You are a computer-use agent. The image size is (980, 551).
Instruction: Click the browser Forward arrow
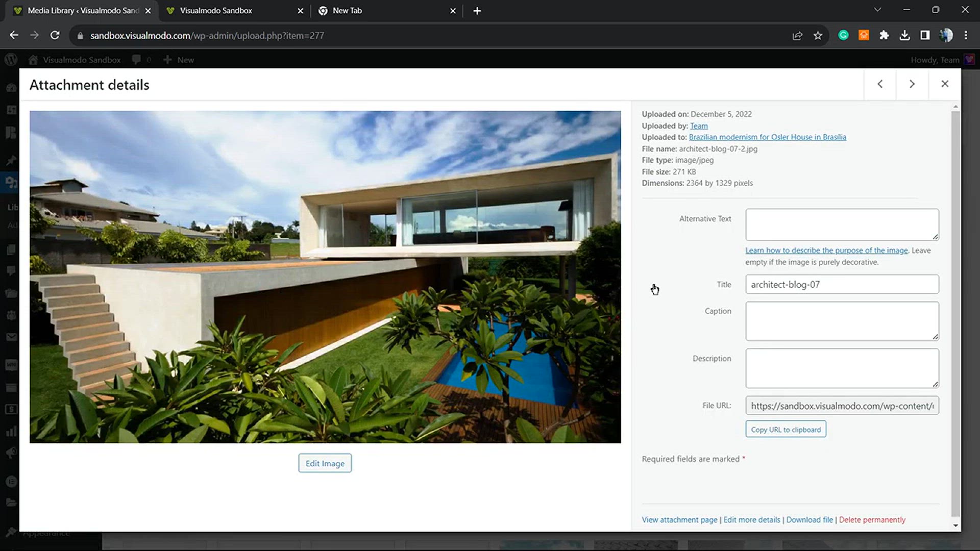[34, 35]
